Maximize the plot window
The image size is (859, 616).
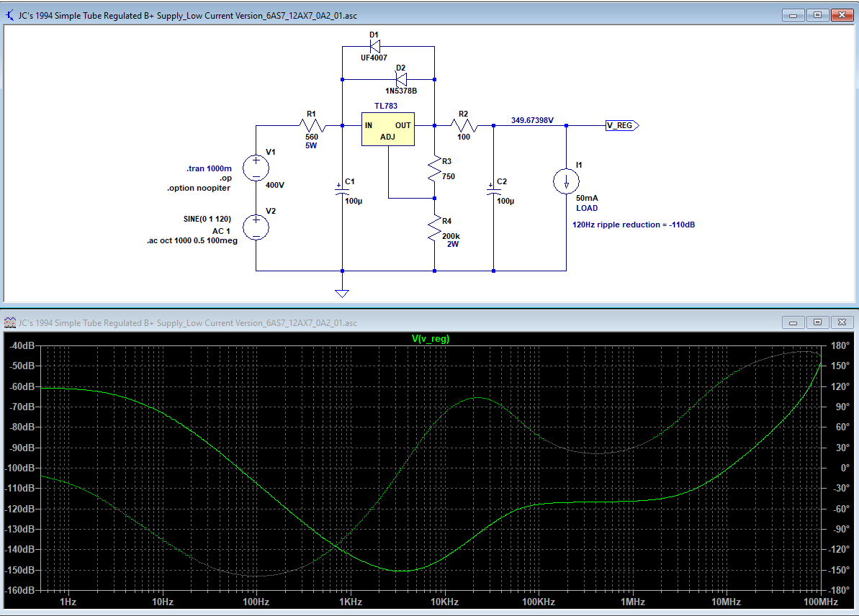pyautogui.click(x=817, y=322)
